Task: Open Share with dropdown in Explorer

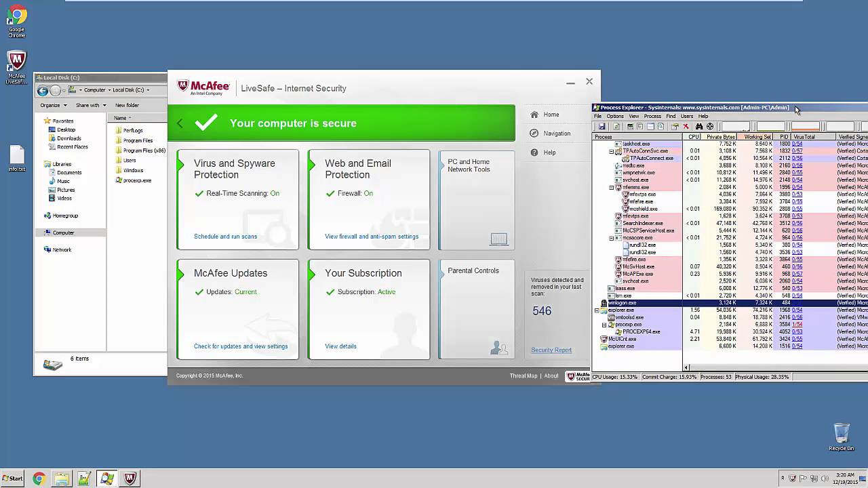Action: tap(91, 105)
